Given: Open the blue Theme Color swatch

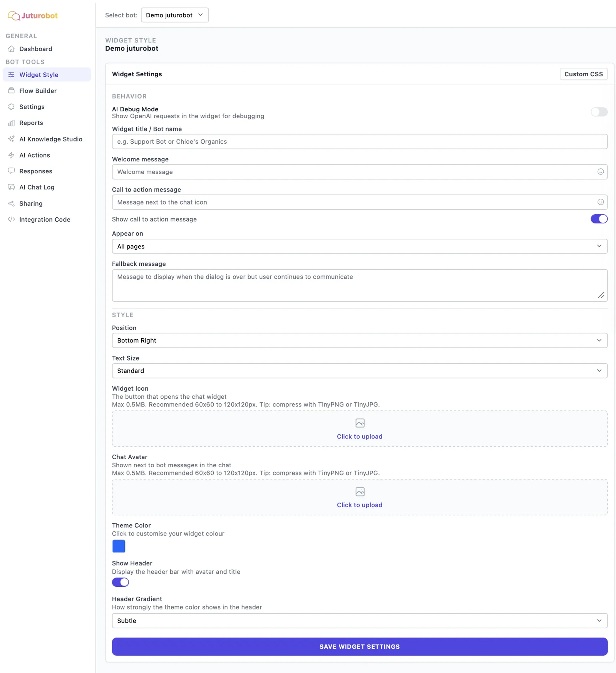Looking at the screenshot, I should click(119, 546).
